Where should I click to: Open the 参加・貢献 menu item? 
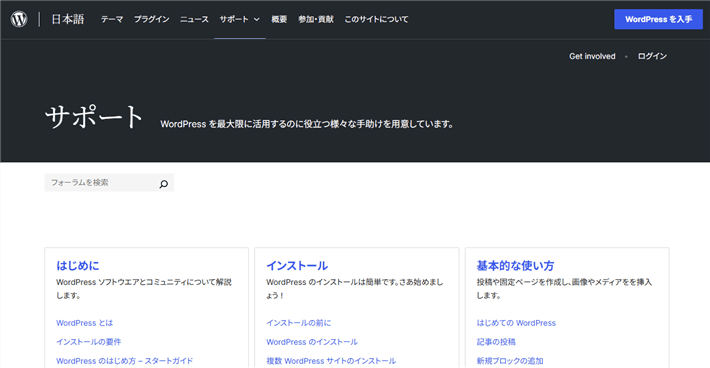pos(316,19)
